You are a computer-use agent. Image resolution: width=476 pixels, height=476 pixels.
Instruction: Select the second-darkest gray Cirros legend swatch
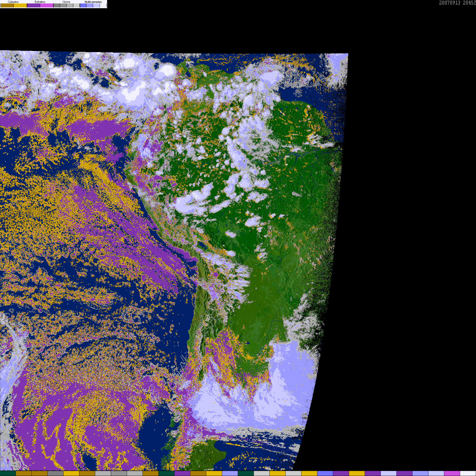(63, 6)
